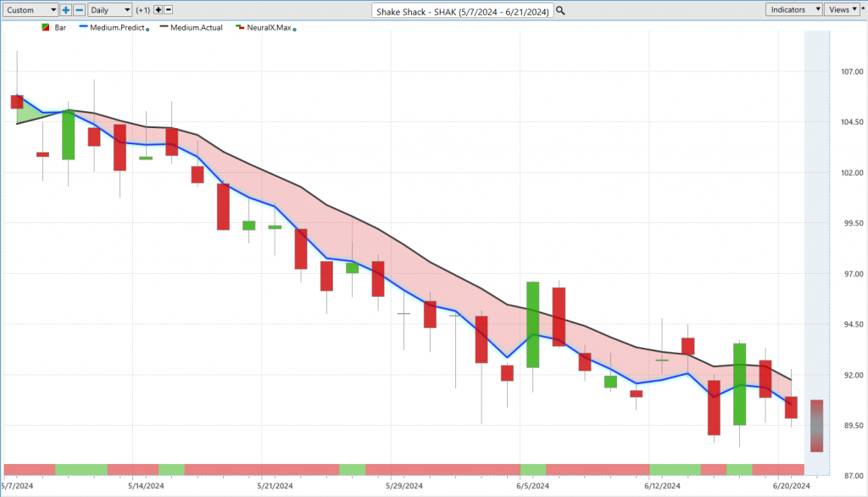Open the Daily interval dropdown
This screenshot has width=868, height=497.
[x=109, y=9]
